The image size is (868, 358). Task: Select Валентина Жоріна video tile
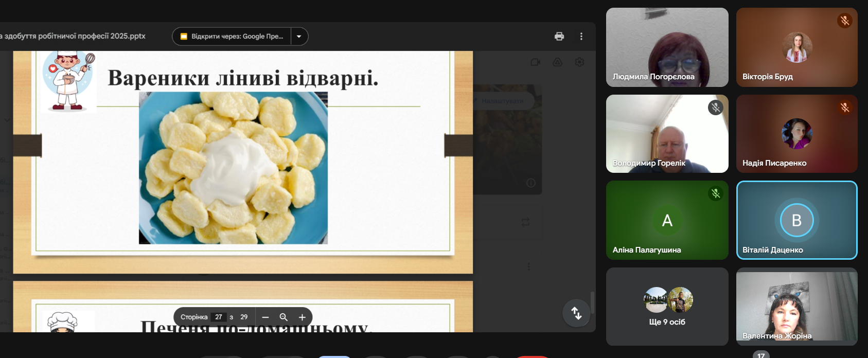(797, 307)
